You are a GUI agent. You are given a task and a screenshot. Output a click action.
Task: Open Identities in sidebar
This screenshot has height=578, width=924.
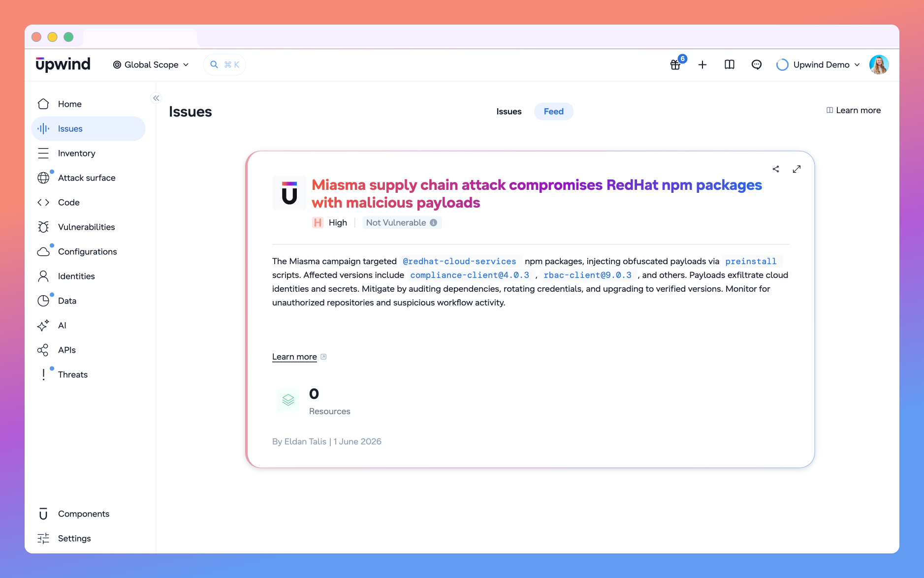89,276
